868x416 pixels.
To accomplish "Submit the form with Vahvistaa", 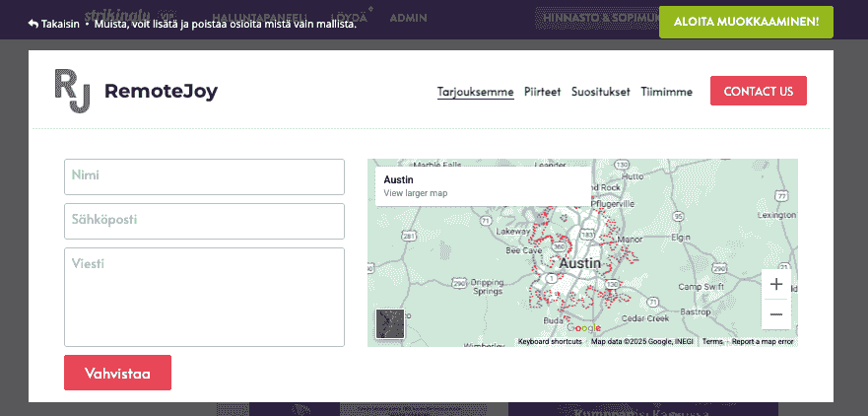I will click(117, 373).
